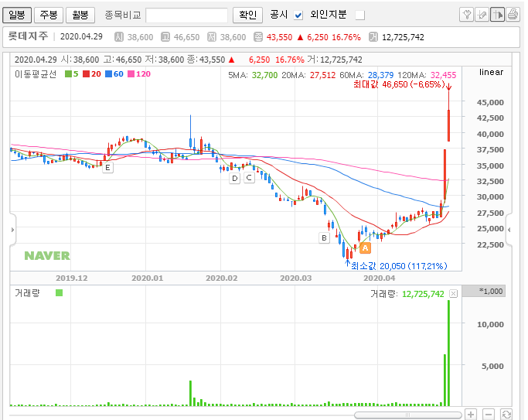Click the 120-day moving average pink swatch

click(131, 74)
